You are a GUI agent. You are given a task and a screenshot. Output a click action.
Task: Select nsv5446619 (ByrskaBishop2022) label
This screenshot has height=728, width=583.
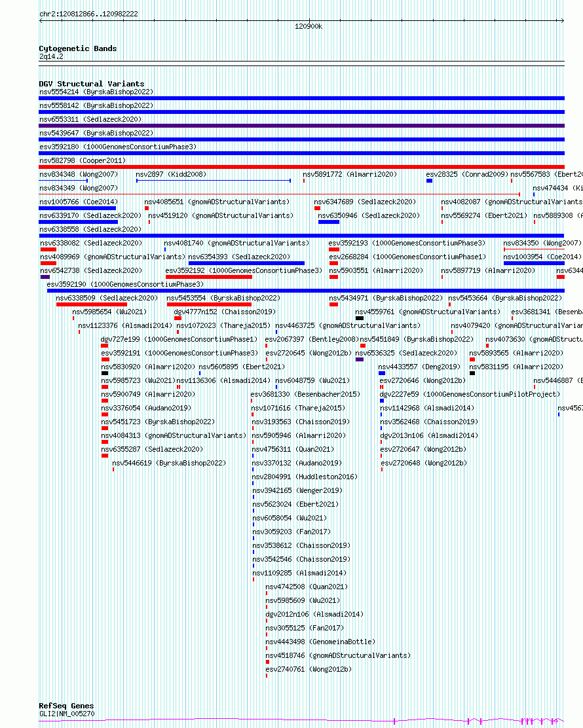pos(169,463)
